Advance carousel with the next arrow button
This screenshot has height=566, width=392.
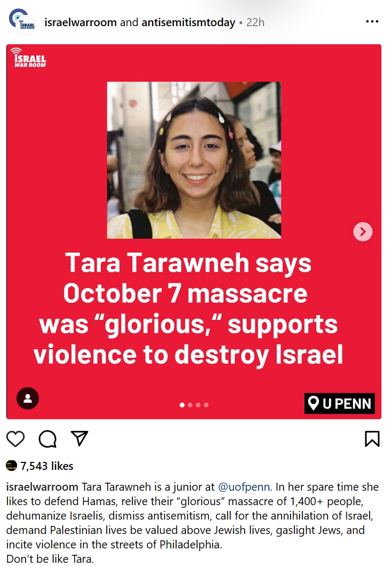click(363, 231)
